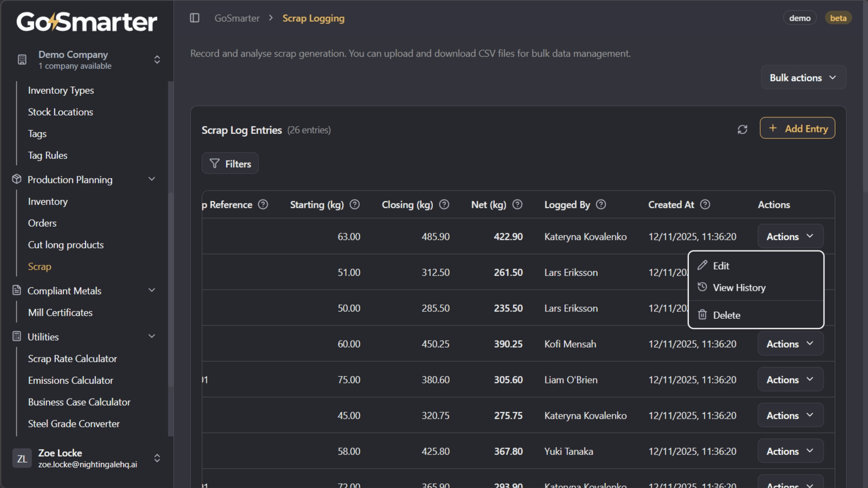868x488 pixels.
Task: Click the help icon beside Created At column
Action: (x=705, y=204)
